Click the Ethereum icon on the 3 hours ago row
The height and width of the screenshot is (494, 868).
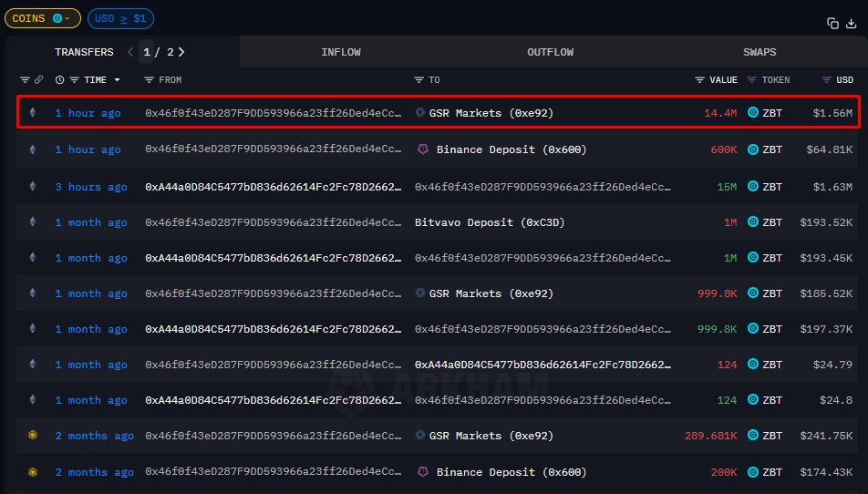(x=33, y=187)
